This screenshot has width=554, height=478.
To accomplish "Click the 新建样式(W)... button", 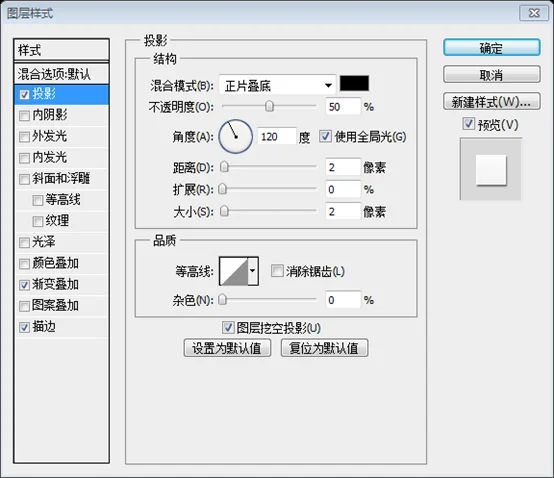I will pyautogui.click(x=491, y=102).
